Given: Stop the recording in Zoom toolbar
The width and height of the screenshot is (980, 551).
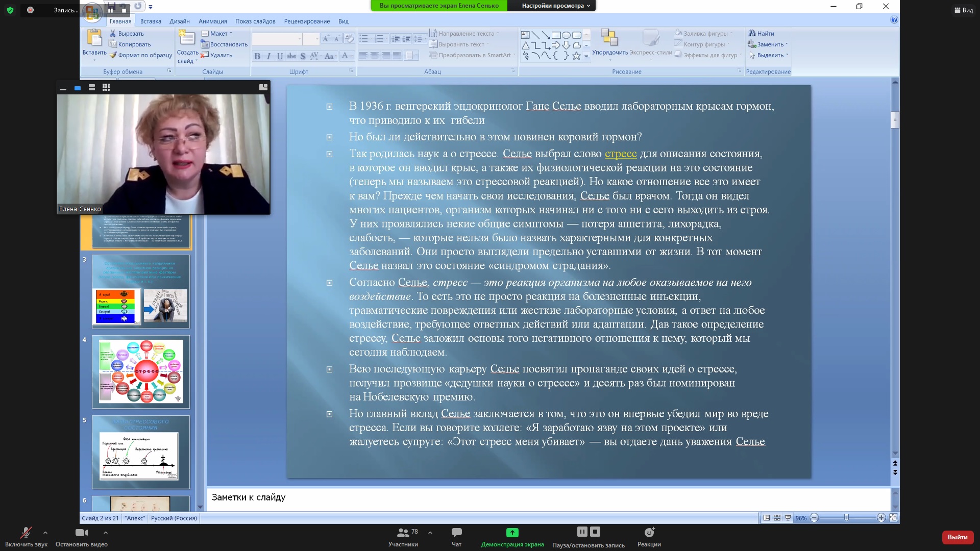Looking at the screenshot, I should pos(595,532).
